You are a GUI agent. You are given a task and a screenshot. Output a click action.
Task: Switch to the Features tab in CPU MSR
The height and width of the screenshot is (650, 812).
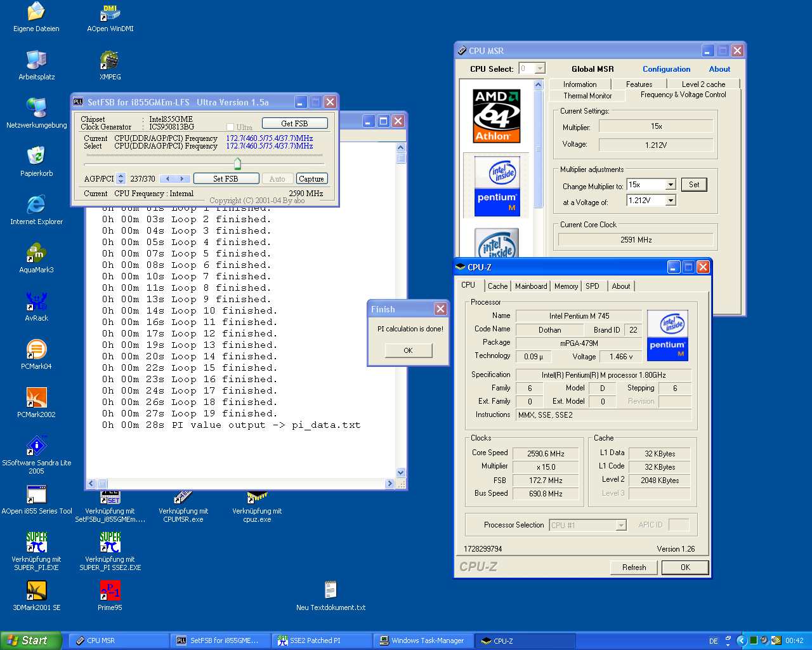(x=639, y=84)
